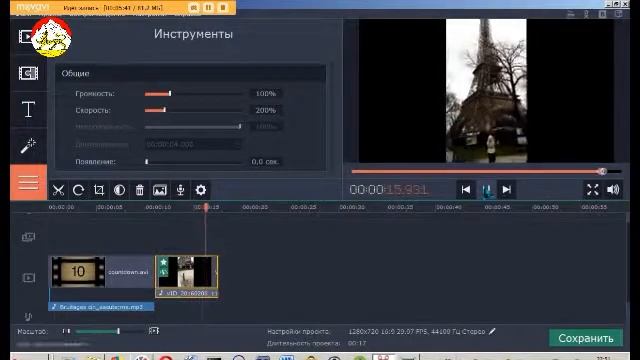Select the countdown.avi clip on the timeline
This screenshot has height=360, width=640.
pyautogui.click(x=102, y=272)
